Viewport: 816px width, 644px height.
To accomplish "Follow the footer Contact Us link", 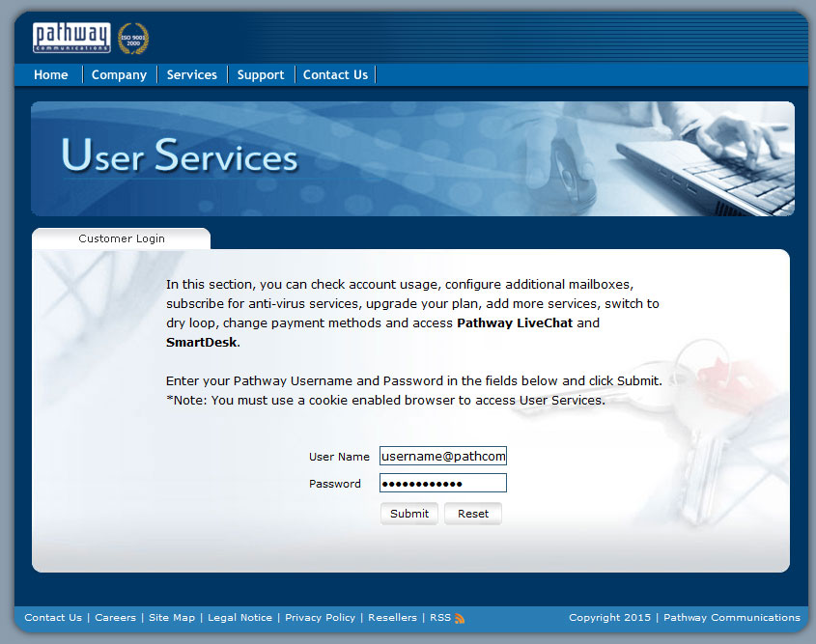I will pos(53,618).
